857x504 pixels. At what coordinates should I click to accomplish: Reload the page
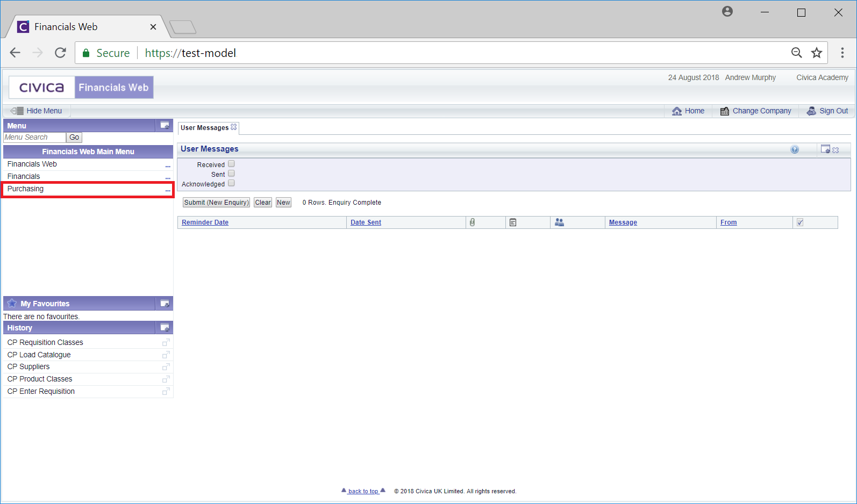(x=60, y=53)
